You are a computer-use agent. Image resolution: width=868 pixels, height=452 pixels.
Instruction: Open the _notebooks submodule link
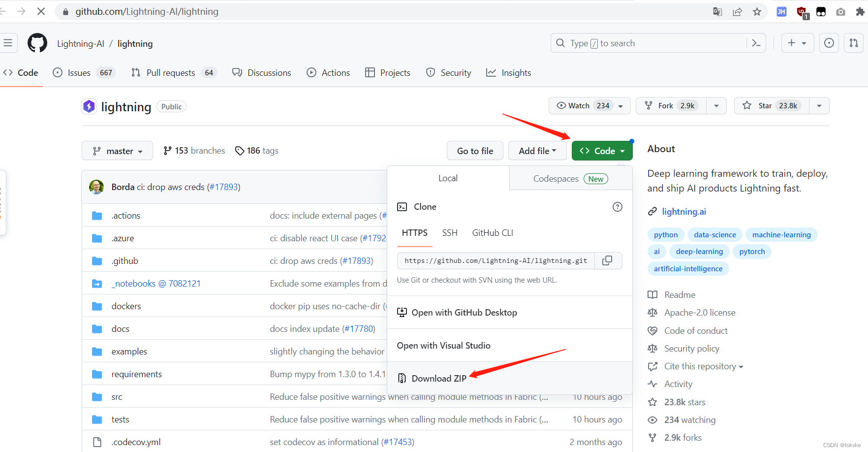[x=156, y=284]
